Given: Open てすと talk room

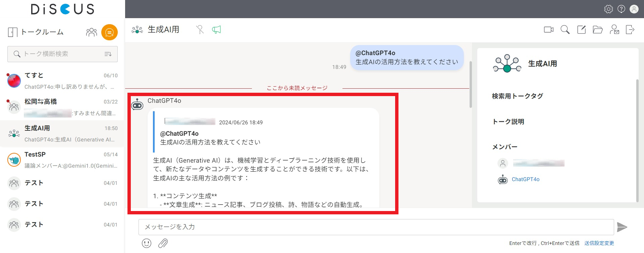Looking at the screenshot, I should pyautogui.click(x=62, y=81).
